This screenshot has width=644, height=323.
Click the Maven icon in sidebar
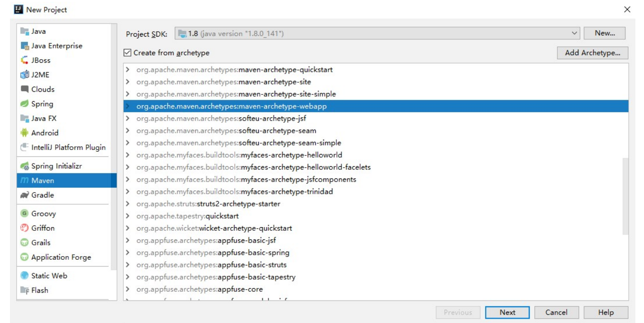[24, 181]
